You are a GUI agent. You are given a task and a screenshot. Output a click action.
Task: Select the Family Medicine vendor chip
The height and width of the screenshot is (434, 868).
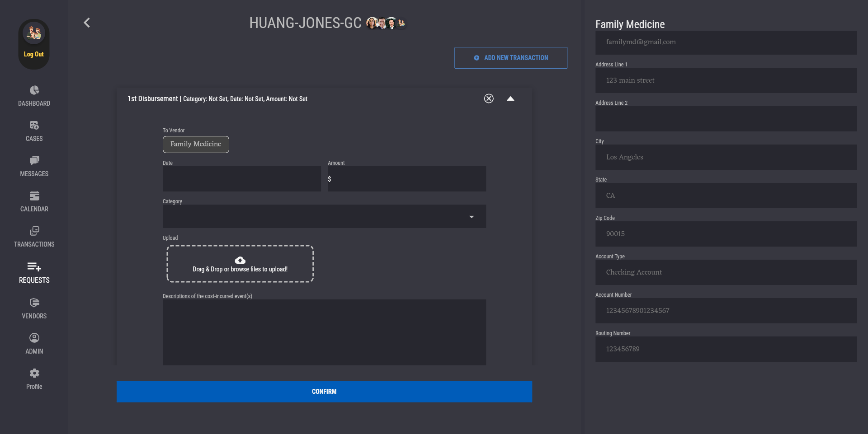196,145
